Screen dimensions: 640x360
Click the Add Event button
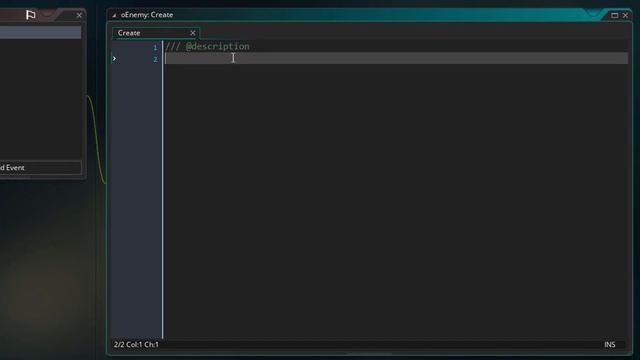click(40, 168)
